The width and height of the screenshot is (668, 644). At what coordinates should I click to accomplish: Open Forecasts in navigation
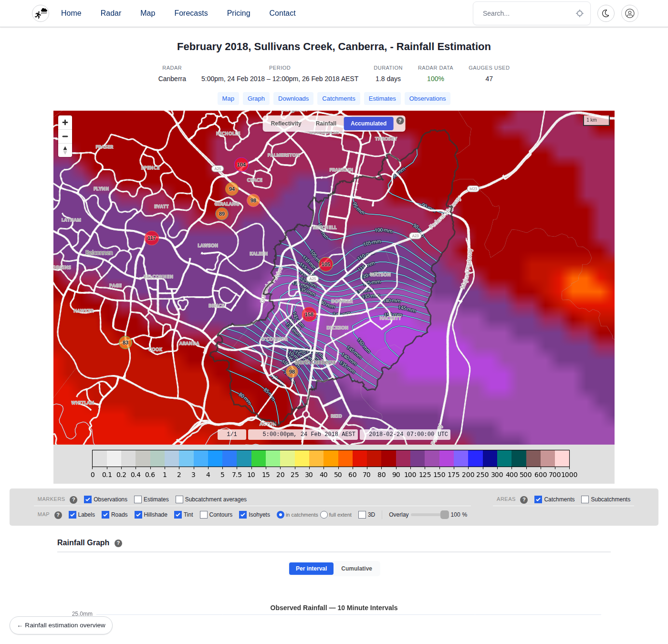[191, 13]
